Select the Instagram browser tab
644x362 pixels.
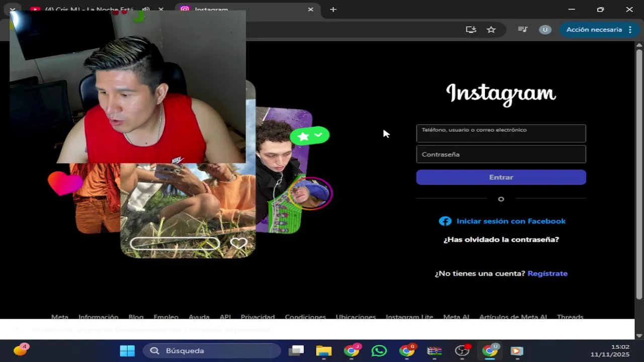point(247,9)
